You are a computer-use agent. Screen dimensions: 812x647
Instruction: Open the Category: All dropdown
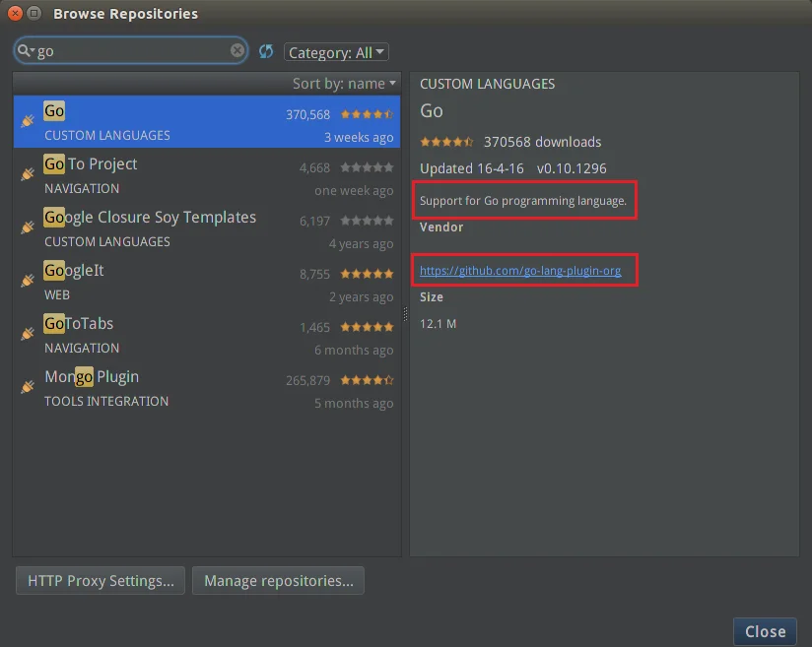click(336, 52)
